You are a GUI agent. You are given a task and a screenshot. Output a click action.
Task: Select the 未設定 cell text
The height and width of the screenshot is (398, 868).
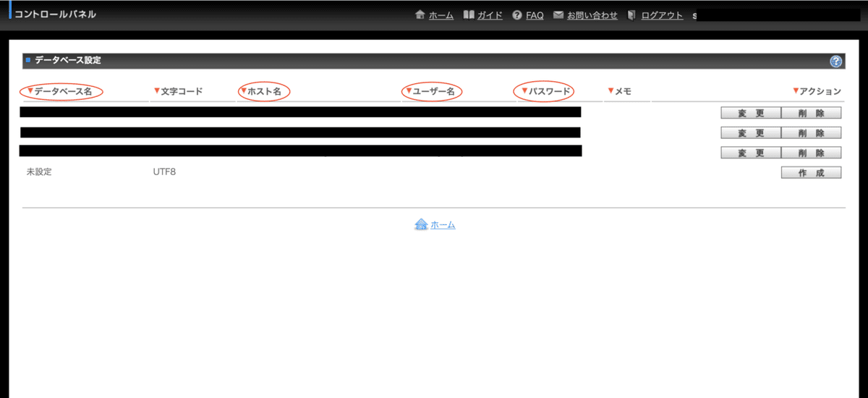click(39, 172)
